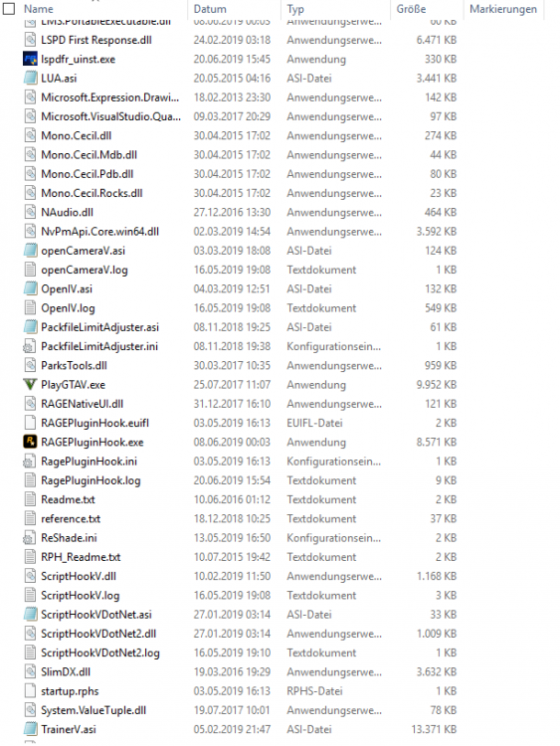Click the 549 KB size of OpenIV.log
Screen dimensions: 560x746
coord(441,307)
